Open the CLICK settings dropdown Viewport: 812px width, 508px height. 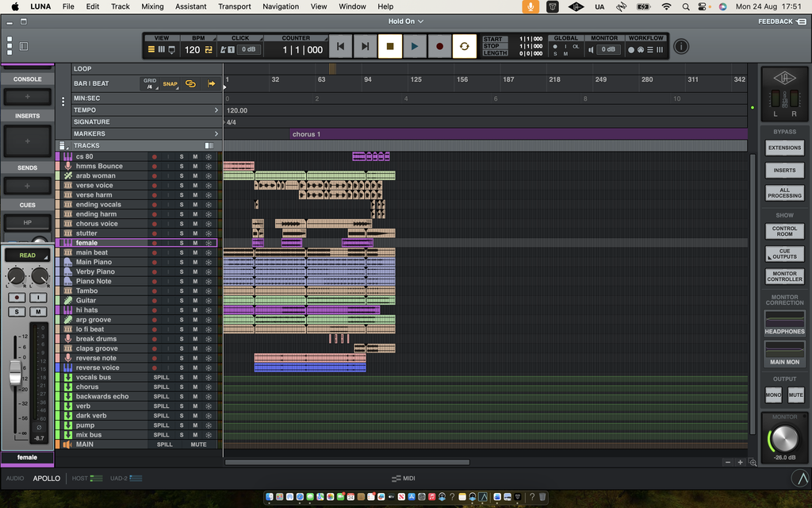pos(240,38)
